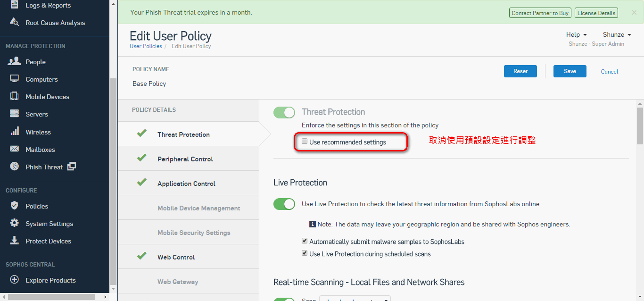Click the sidebar scrollbar down arrow

coord(113,288)
